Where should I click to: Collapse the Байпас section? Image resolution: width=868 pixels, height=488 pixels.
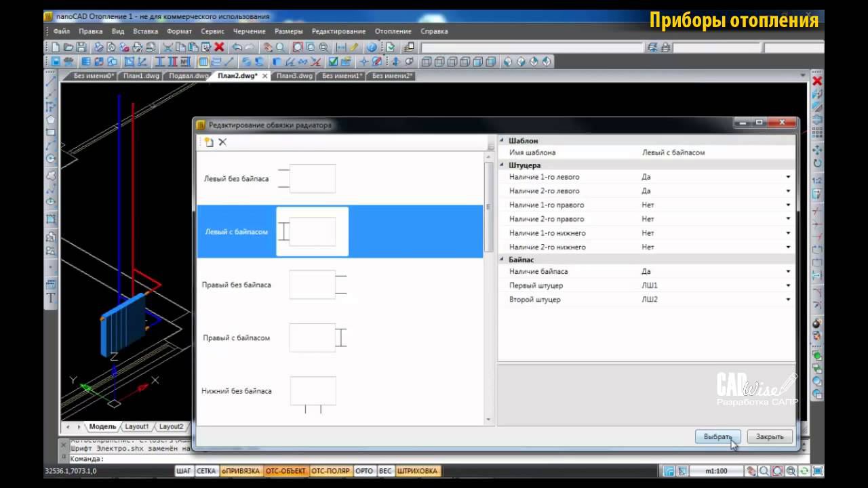click(x=502, y=260)
